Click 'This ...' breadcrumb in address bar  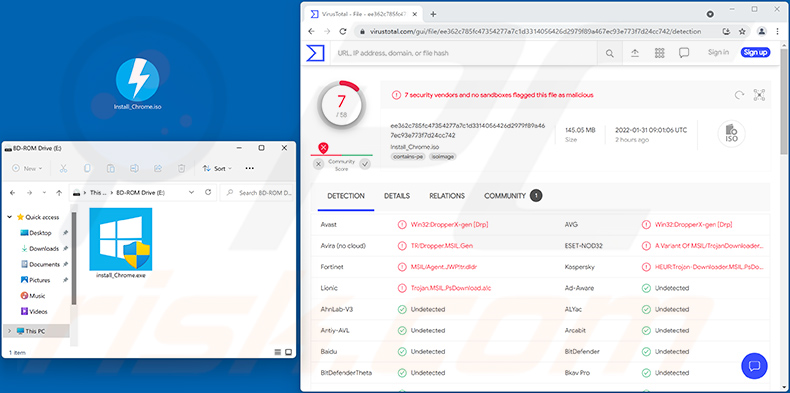[98, 192]
